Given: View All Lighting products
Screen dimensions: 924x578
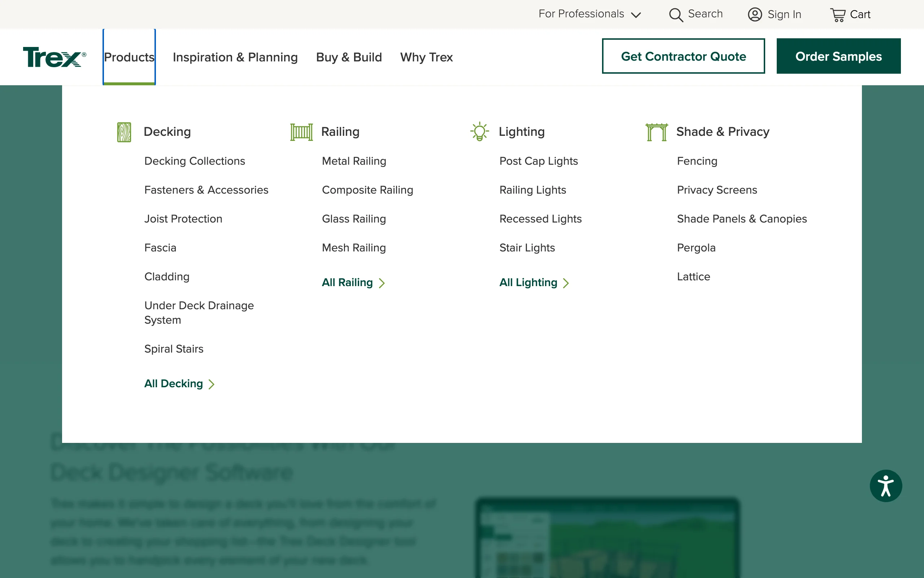Looking at the screenshot, I should [528, 282].
